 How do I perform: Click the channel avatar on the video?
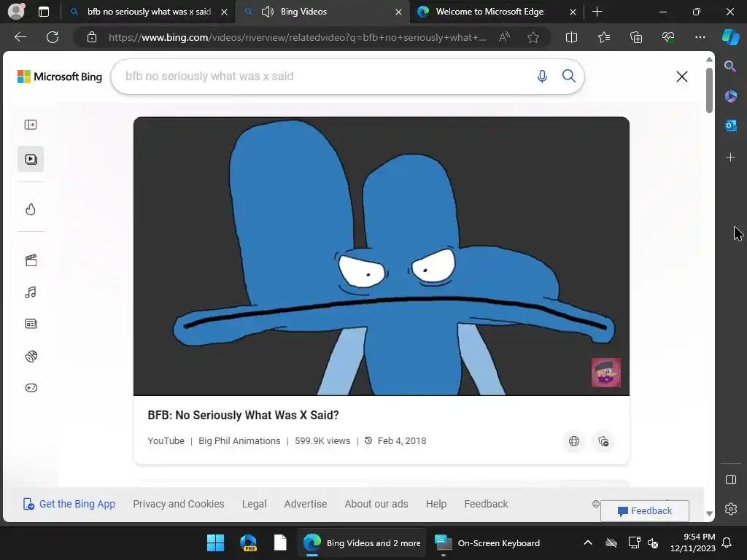606,373
